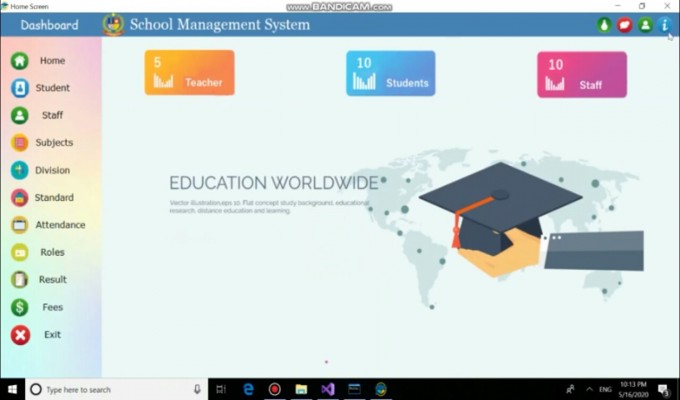This screenshot has height=400, width=680.
Task: Open Visual Studio from taskbar
Action: pos(328,390)
